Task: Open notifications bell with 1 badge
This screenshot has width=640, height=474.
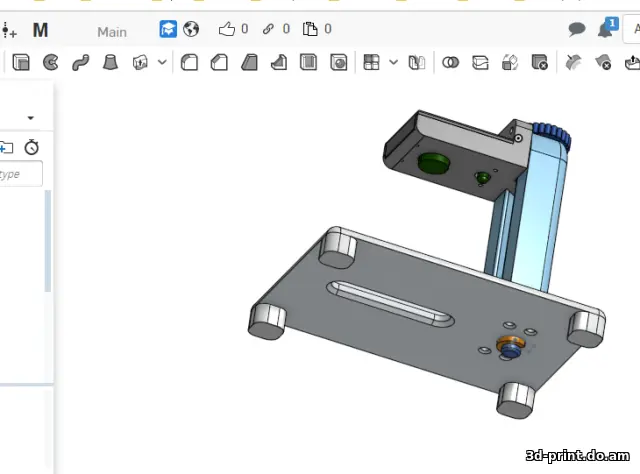Action: pyautogui.click(x=607, y=28)
